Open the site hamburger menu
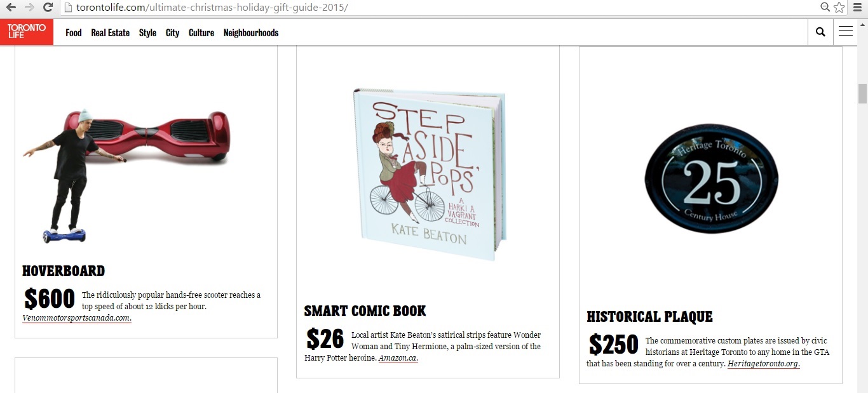 pos(845,32)
